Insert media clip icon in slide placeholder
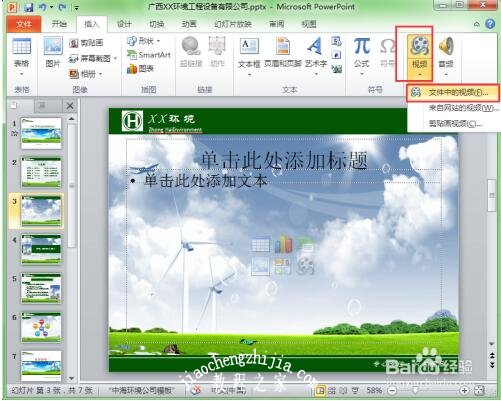Screen dimensions: 501x401 [305, 266]
